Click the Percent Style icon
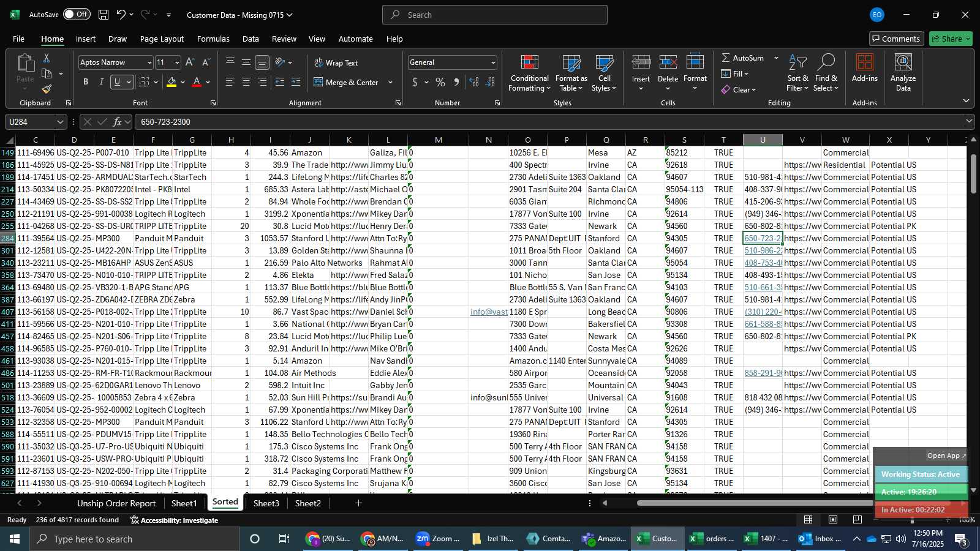 [440, 82]
